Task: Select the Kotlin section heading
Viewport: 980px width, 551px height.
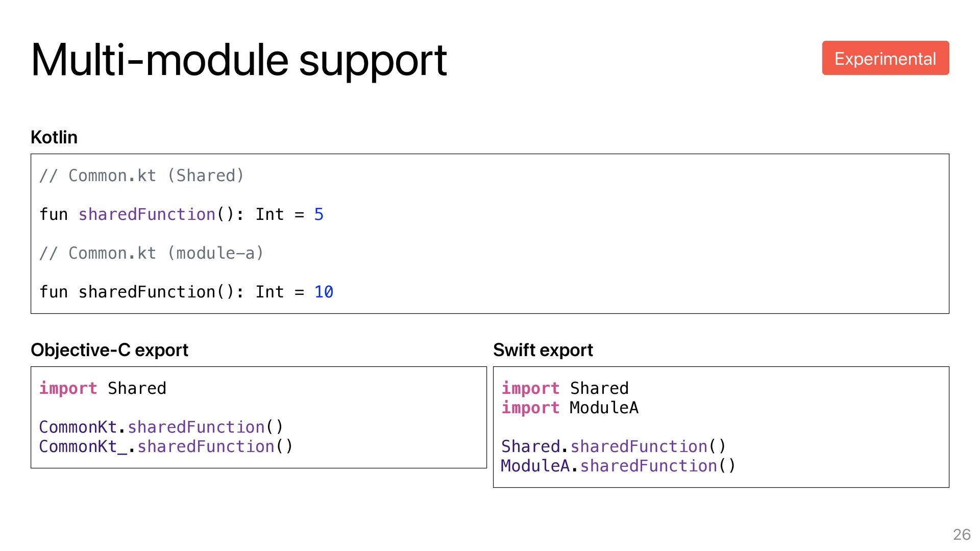Action: point(54,137)
